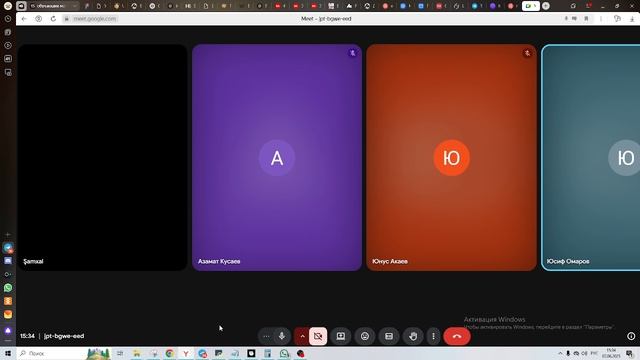640x360 pixels.
Task: Switch to the first tab 'Обучающие'
Action: (53, 6)
